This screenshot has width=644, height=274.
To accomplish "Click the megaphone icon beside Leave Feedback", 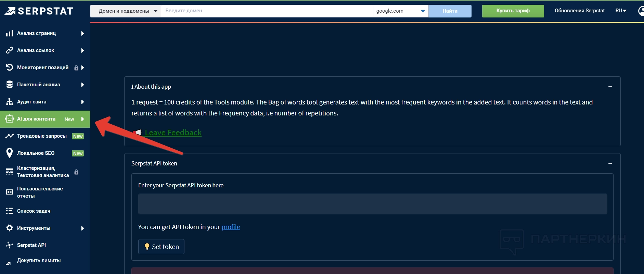I will [x=138, y=133].
